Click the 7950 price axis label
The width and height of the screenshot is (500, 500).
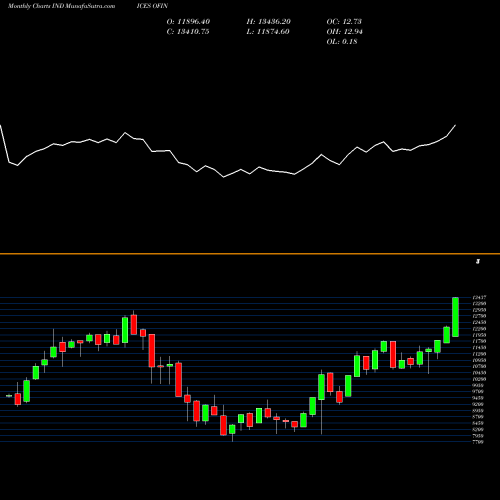click(478, 435)
